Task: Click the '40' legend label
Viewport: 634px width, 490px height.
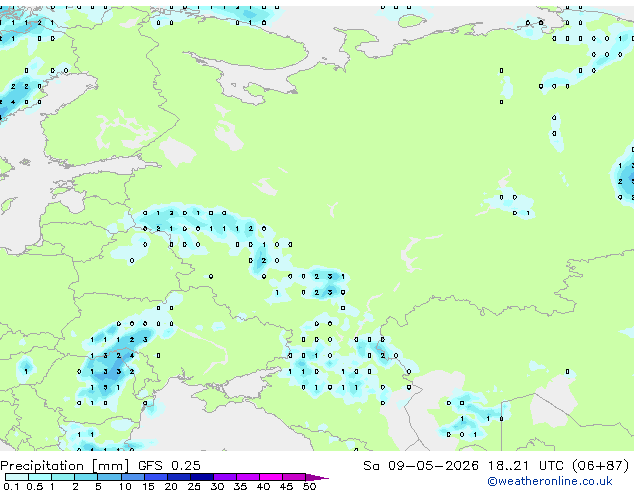Action: pyautogui.click(x=263, y=486)
